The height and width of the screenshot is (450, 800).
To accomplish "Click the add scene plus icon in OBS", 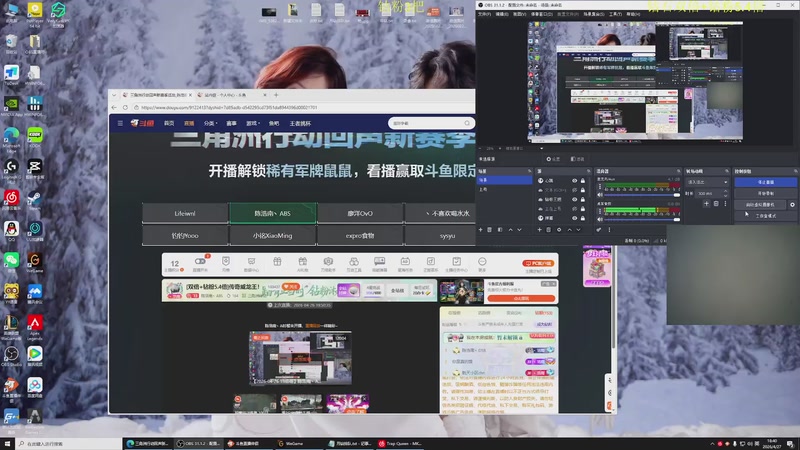I will pos(480,230).
